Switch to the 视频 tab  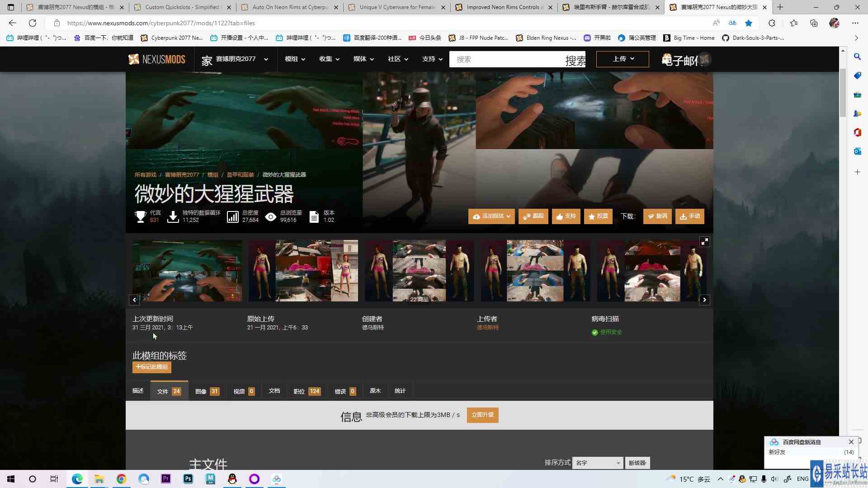tap(244, 391)
